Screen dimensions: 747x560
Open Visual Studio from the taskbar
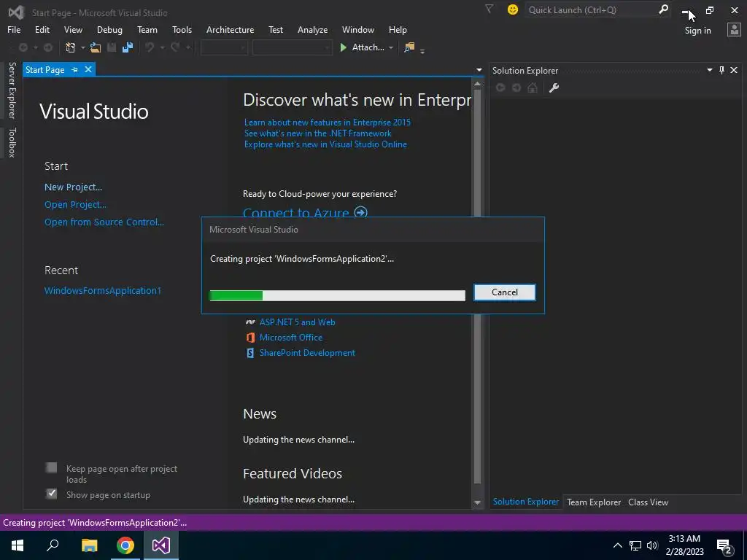point(161,545)
